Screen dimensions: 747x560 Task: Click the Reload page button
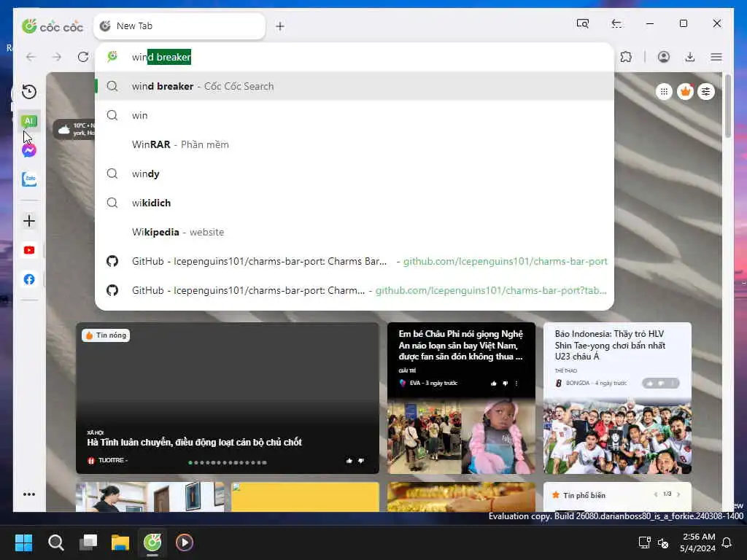pyautogui.click(x=83, y=57)
